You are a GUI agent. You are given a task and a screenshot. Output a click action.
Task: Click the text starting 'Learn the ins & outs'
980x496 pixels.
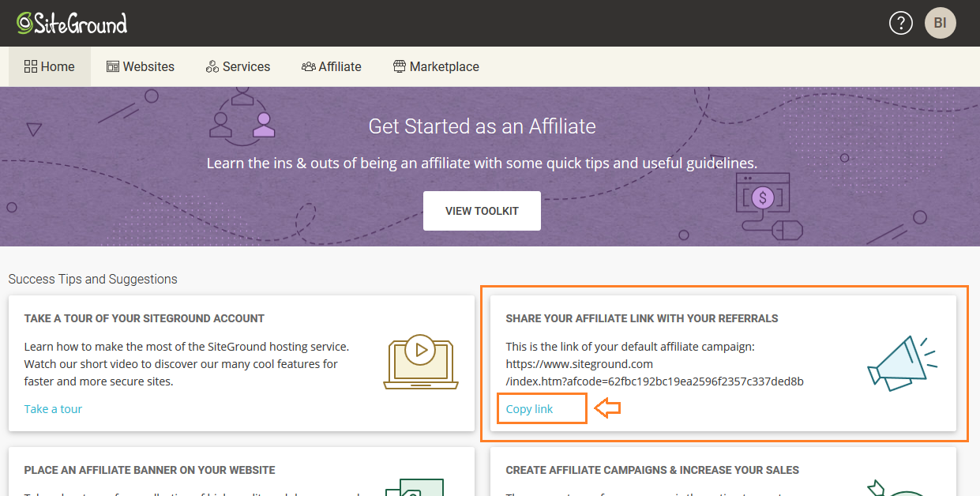pyautogui.click(x=482, y=163)
